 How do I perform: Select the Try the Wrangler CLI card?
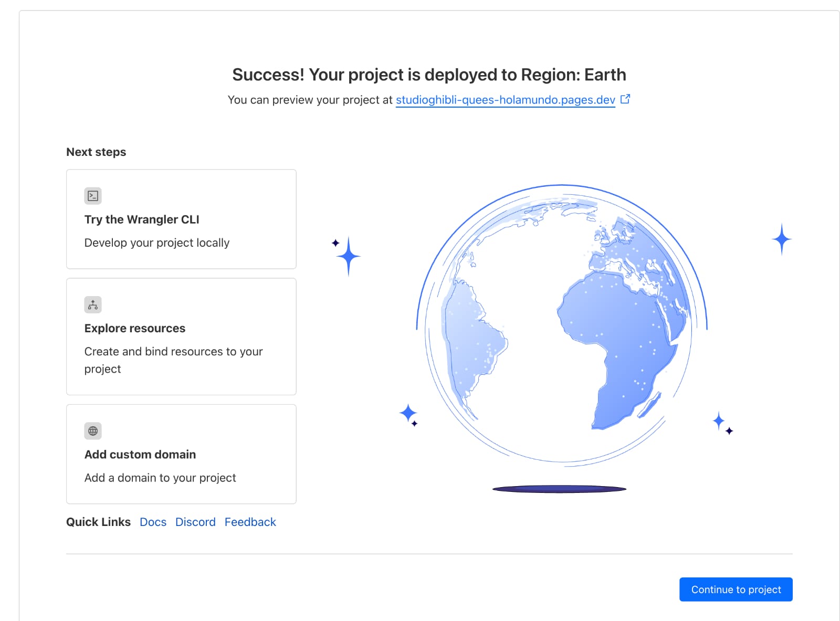tap(181, 219)
